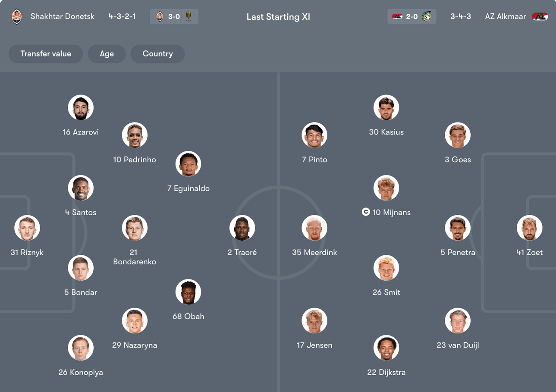Open AZ Alkmaar's 3-4-3 formation label

coord(460,16)
